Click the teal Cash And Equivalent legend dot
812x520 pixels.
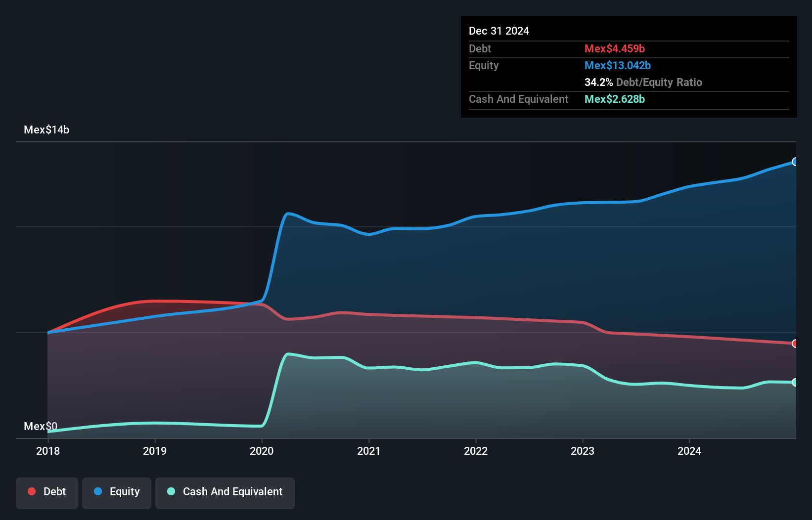point(171,491)
